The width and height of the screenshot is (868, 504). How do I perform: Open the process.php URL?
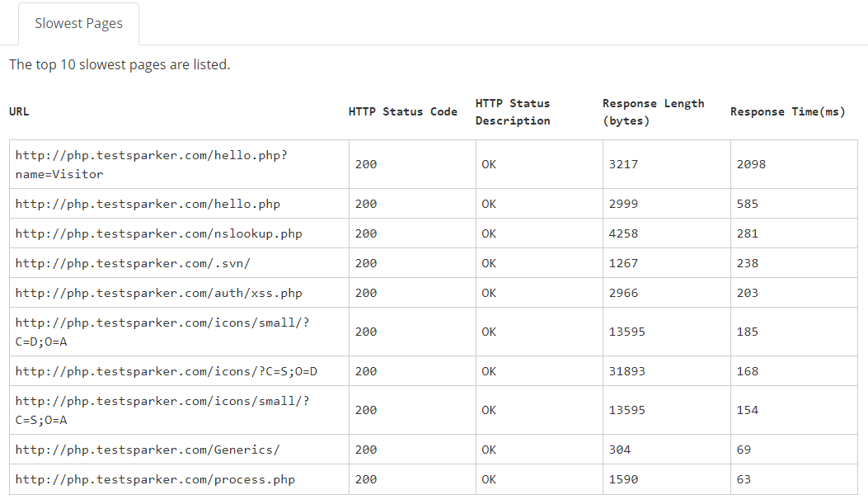click(x=155, y=479)
